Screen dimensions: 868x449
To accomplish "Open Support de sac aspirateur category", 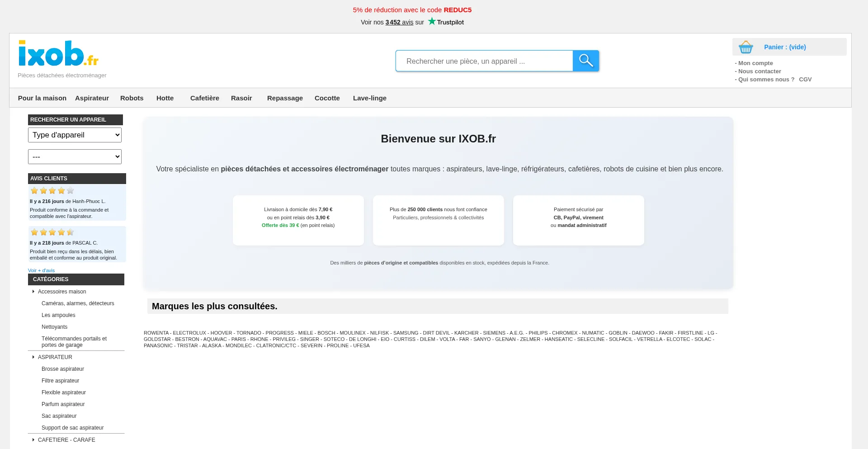I will tap(72, 428).
